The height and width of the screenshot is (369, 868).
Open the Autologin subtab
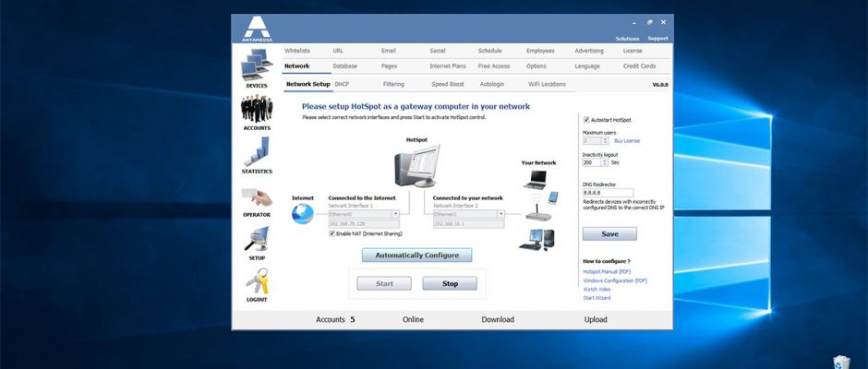pyautogui.click(x=492, y=84)
